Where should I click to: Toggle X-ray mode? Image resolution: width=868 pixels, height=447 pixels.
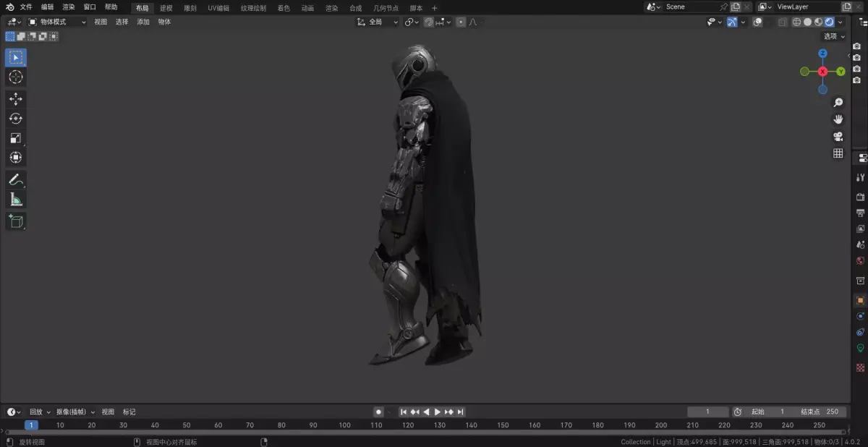tap(783, 22)
